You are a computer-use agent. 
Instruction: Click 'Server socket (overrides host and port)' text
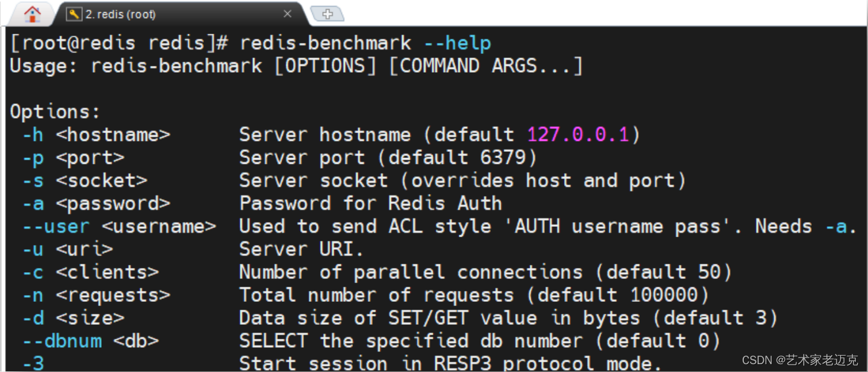click(x=463, y=180)
